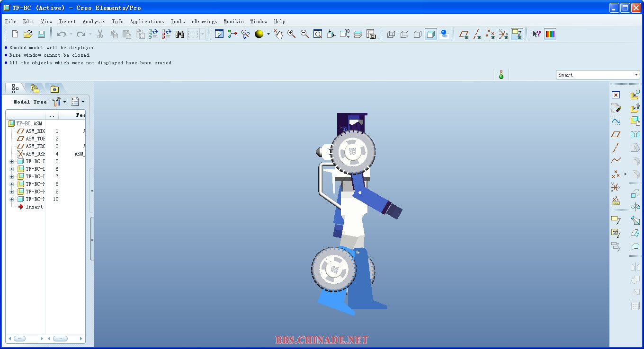Click the Revolve tool in right toolbar

[x=635, y=207]
